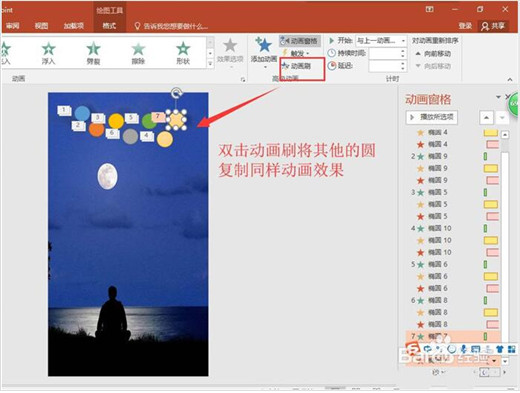Apply the 形状 animation effect
Screen dimensions: 520x393
[183, 53]
